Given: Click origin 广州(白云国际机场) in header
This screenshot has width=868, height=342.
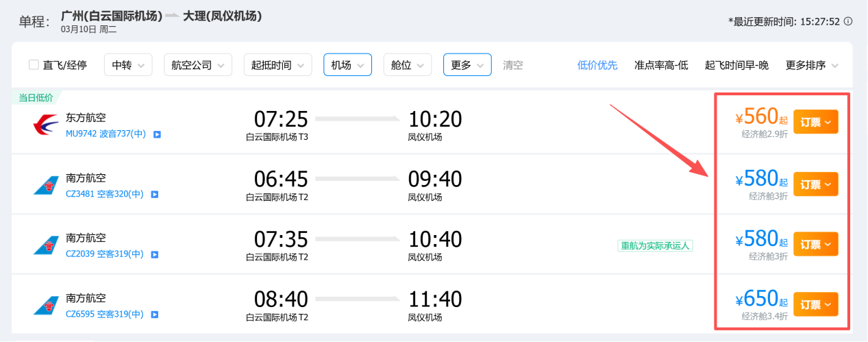Looking at the screenshot, I should (x=112, y=15).
